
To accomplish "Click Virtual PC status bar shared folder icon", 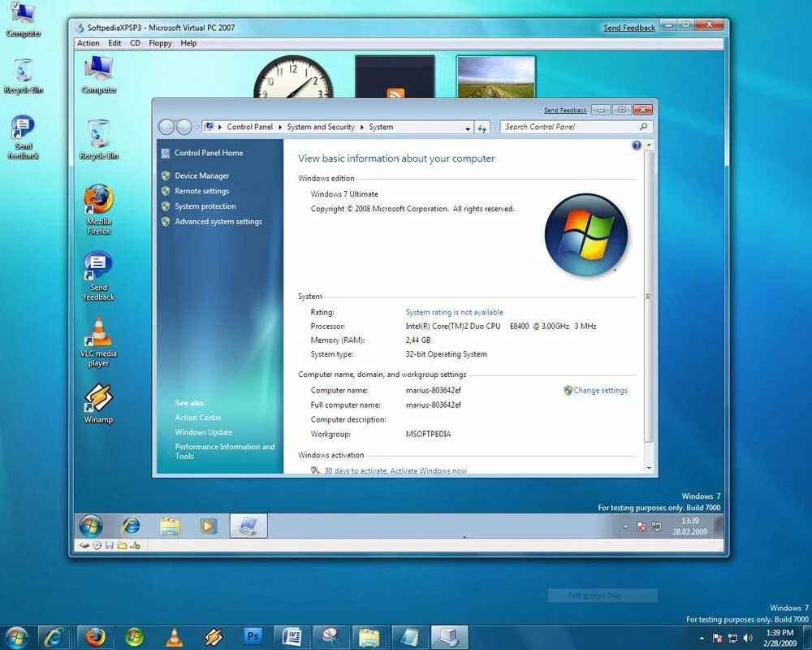I will tap(123, 545).
